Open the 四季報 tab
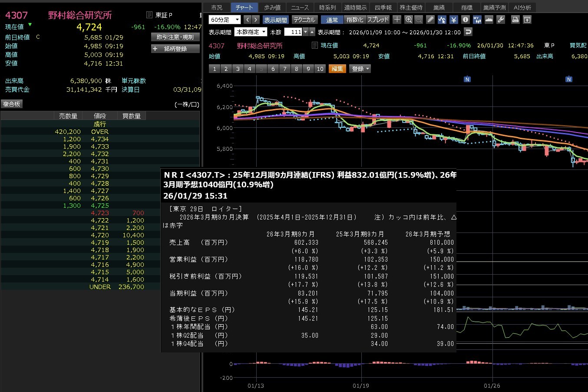The width and height of the screenshot is (588, 392). tap(383, 8)
